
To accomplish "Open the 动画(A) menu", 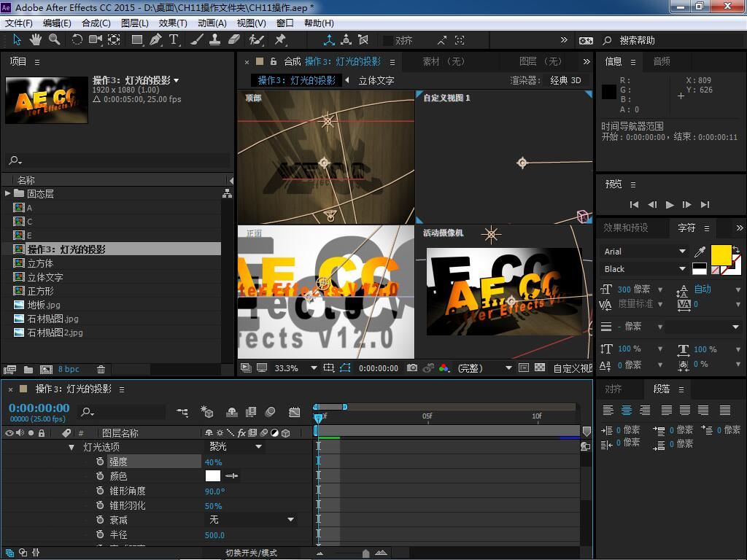I will click(212, 23).
